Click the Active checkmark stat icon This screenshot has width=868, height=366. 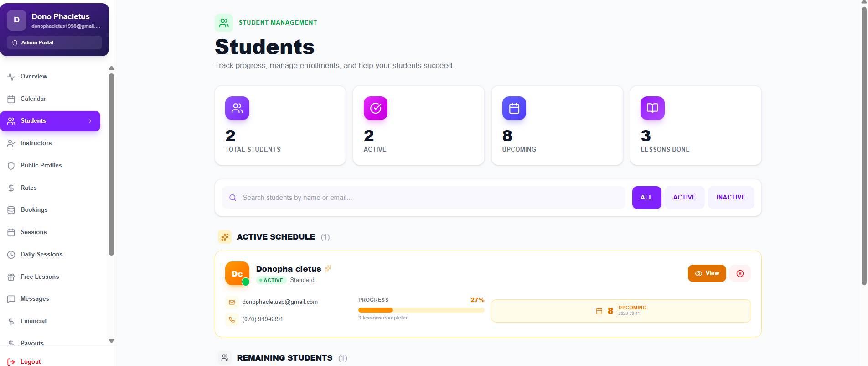coord(375,108)
